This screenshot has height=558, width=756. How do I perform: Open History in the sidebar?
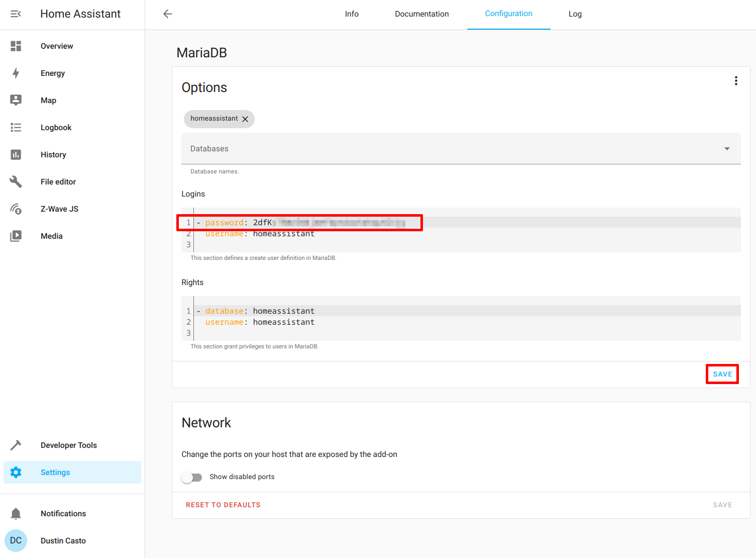(72, 154)
